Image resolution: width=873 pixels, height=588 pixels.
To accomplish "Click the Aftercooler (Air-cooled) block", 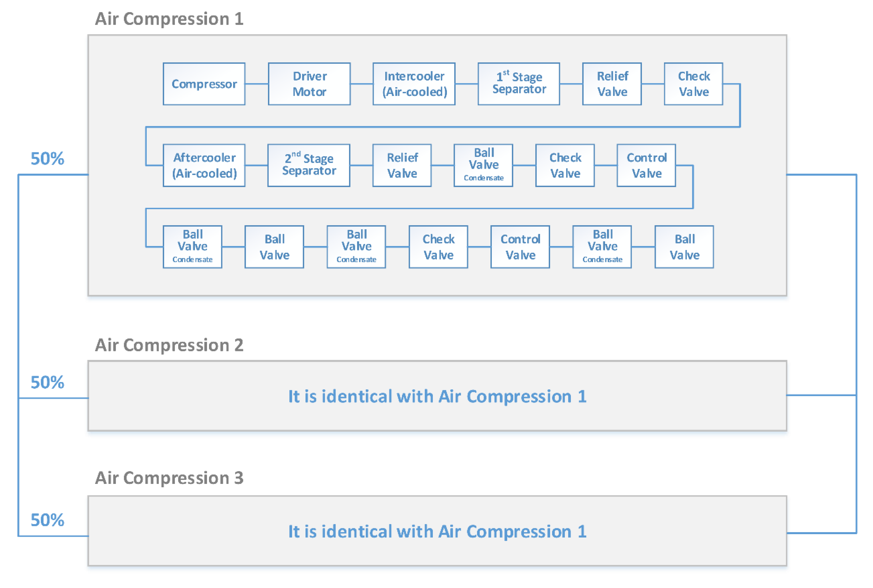I will tap(204, 166).
